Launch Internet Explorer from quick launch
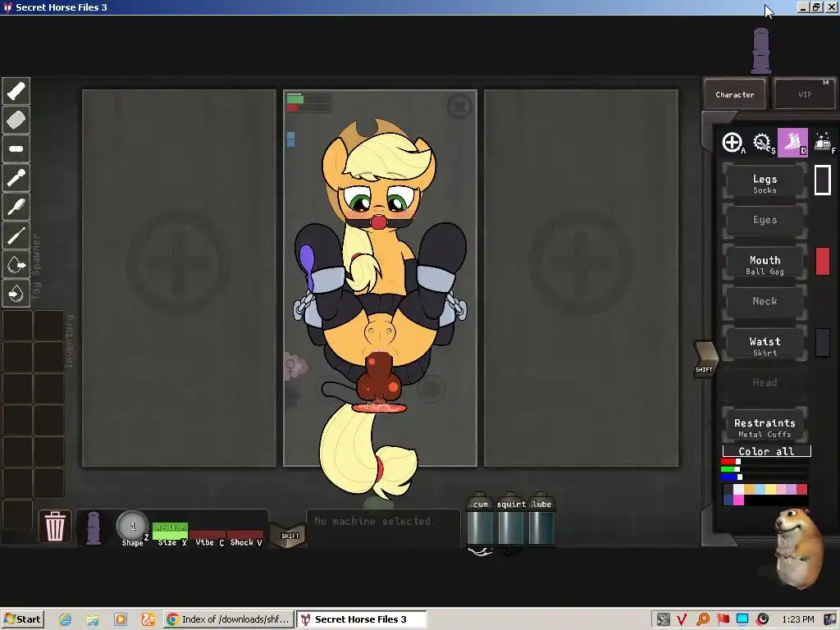Image resolution: width=840 pixels, height=630 pixels. pyautogui.click(x=66, y=620)
